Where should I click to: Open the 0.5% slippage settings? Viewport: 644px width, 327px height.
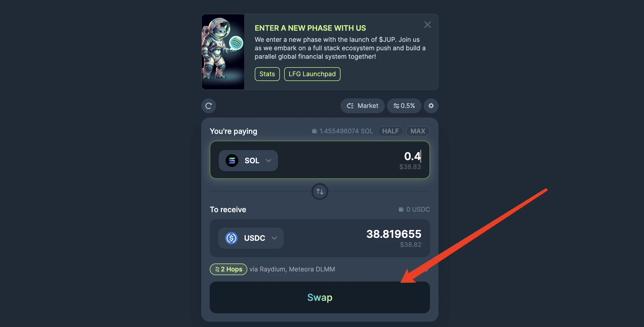tap(404, 106)
